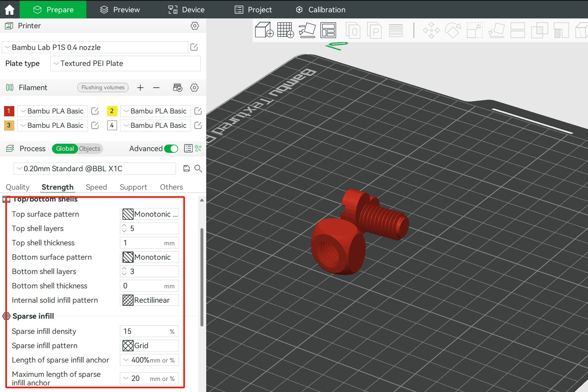The height and width of the screenshot is (392, 588).
Task: Open Length of sparse infill anchor dropdown
Action: 149,360
